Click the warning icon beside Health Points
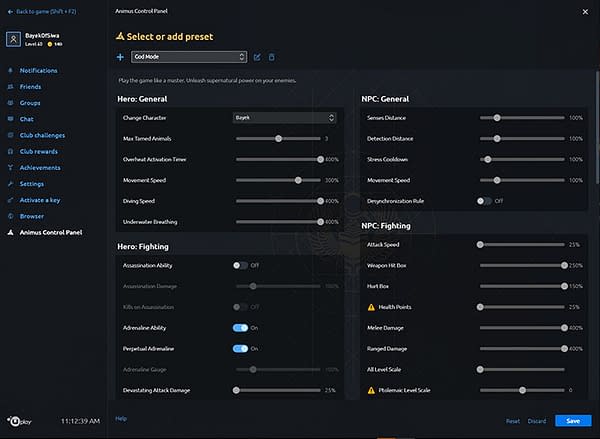This screenshot has width=600, height=439. click(x=371, y=306)
